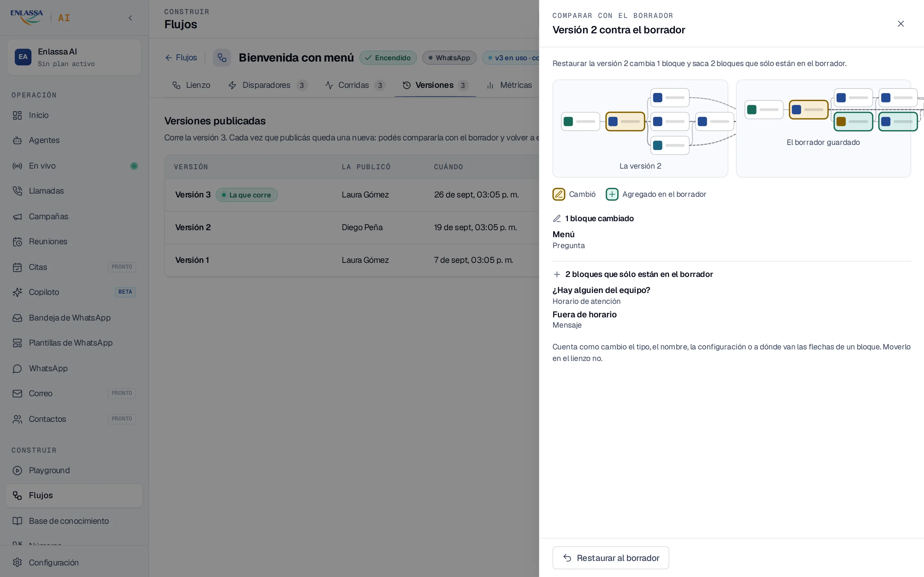Open Copiloto beta feature
This screenshot has height=577, width=924.
[x=74, y=292]
